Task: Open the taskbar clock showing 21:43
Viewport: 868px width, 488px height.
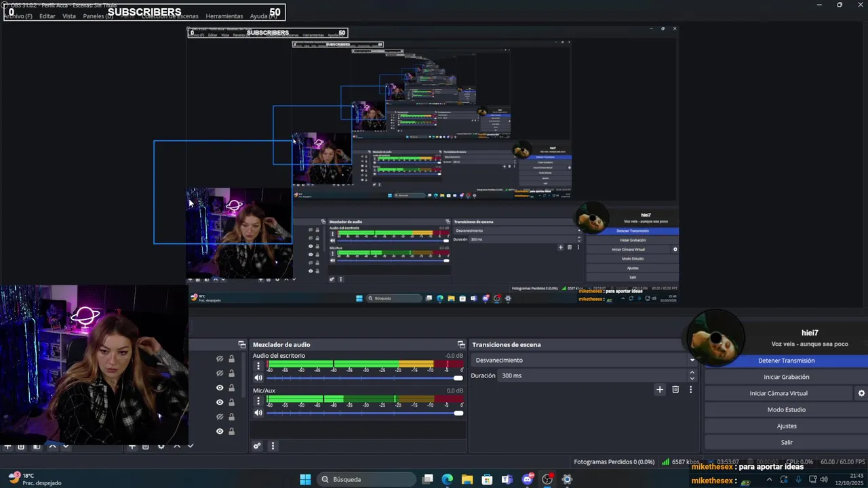Action: pyautogui.click(x=848, y=479)
